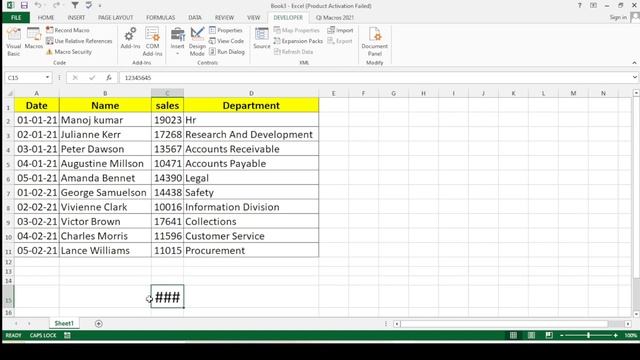This screenshot has height=360, width=640.
Task: Click the Insert Function fx button
Action: pos(109,78)
